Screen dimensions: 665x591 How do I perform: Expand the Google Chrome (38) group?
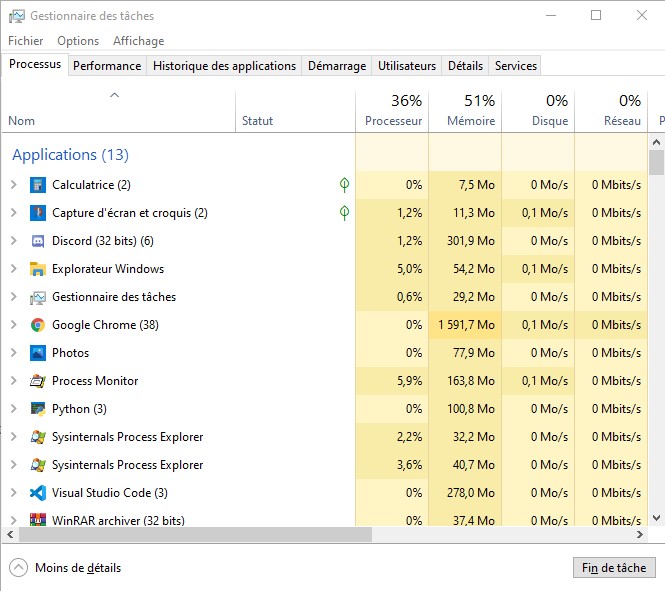coord(14,324)
